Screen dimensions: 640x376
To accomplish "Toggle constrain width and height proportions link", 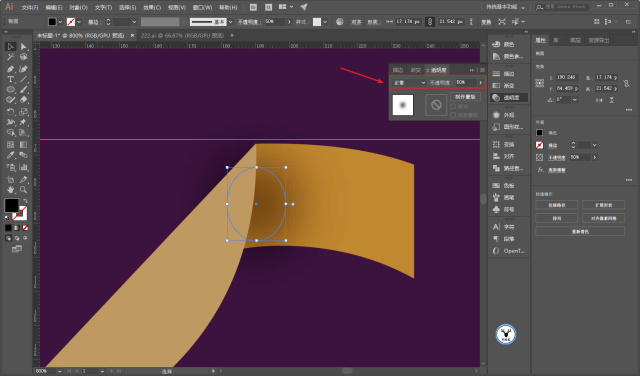I will pos(626,84).
